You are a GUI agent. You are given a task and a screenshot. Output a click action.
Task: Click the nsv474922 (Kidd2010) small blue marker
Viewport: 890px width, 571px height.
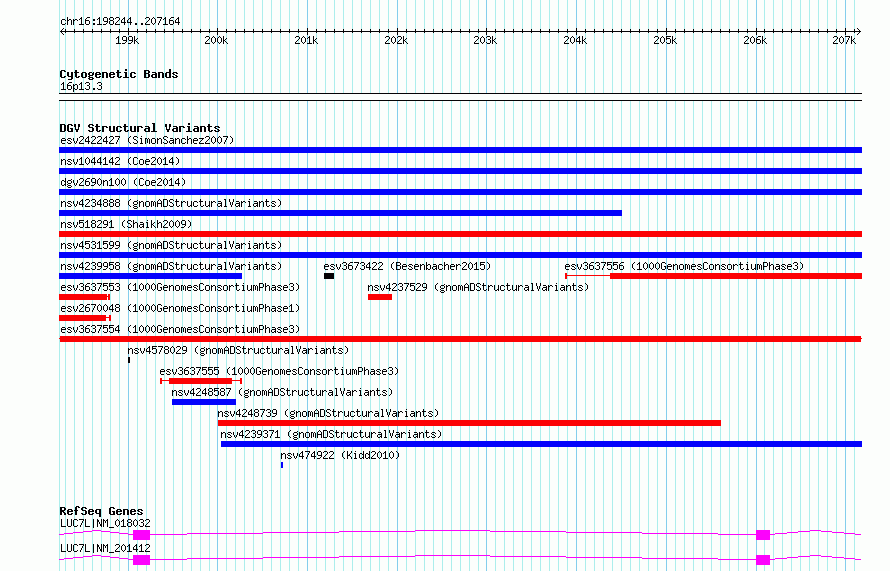coord(282,465)
